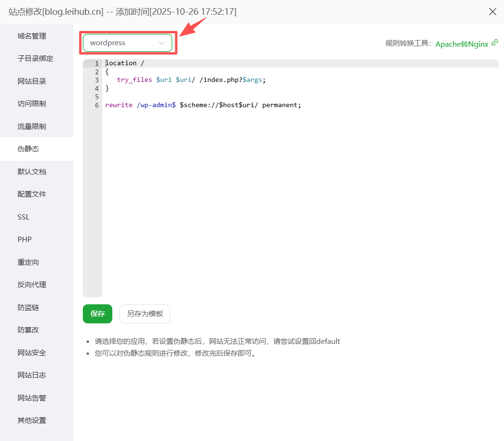Go to the 网站目录 section
Image resolution: width=504 pixels, height=441 pixels.
click(x=32, y=81)
